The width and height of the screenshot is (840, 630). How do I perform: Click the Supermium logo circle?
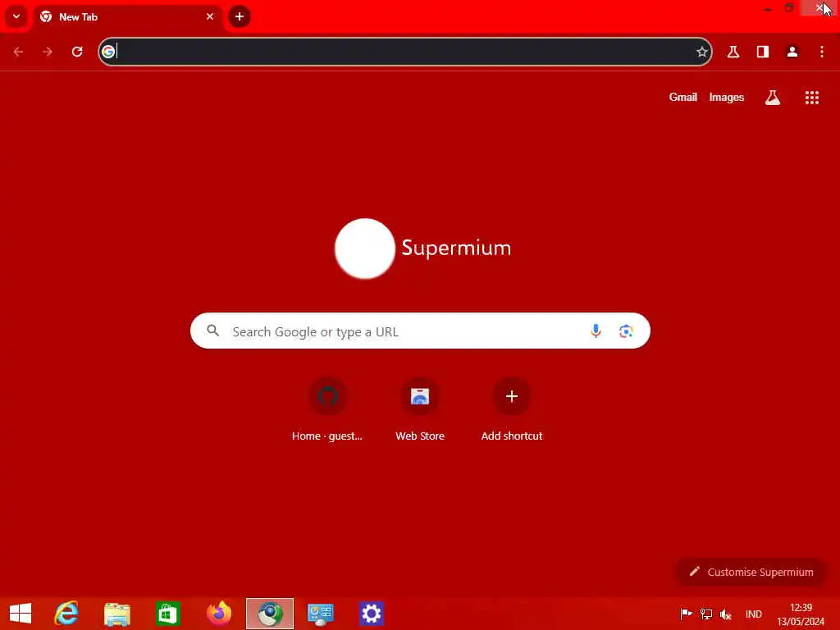[365, 249]
